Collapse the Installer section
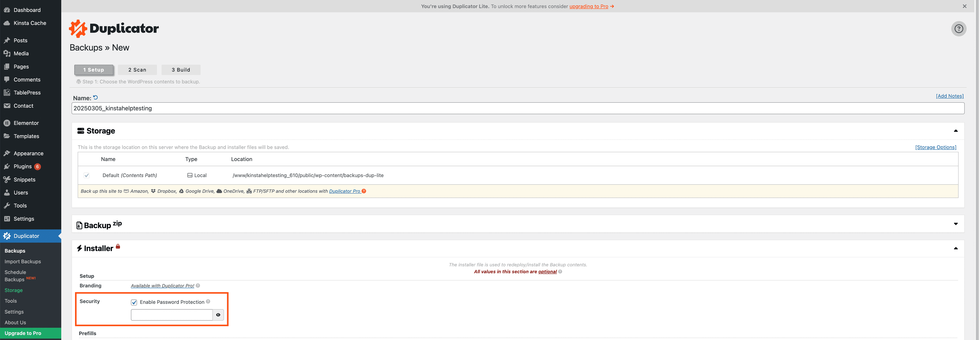Image resolution: width=980 pixels, height=340 pixels. tap(956, 248)
